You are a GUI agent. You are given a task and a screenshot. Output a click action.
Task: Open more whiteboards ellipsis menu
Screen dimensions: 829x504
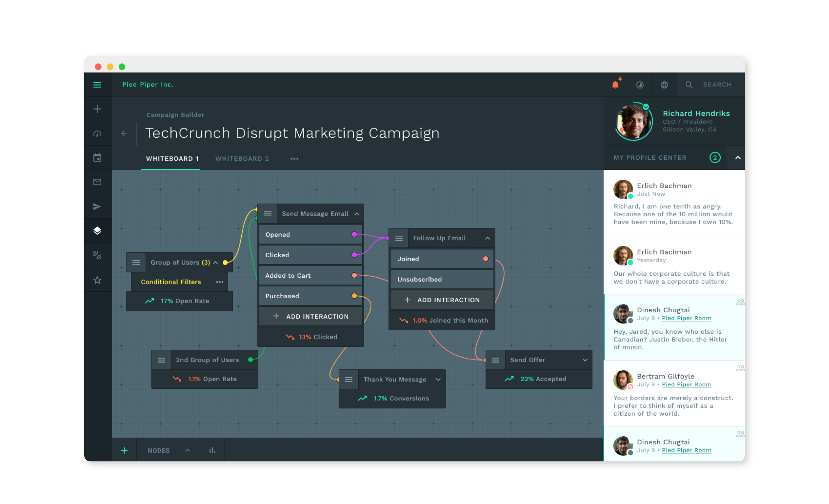pyautogui.click(x=294, y=159)
